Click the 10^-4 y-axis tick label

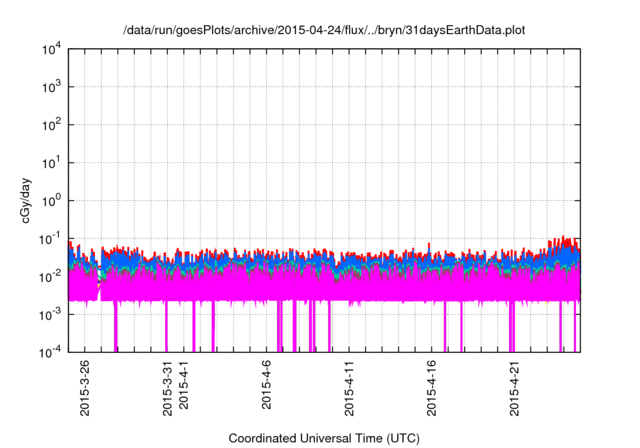coord(50,352)
